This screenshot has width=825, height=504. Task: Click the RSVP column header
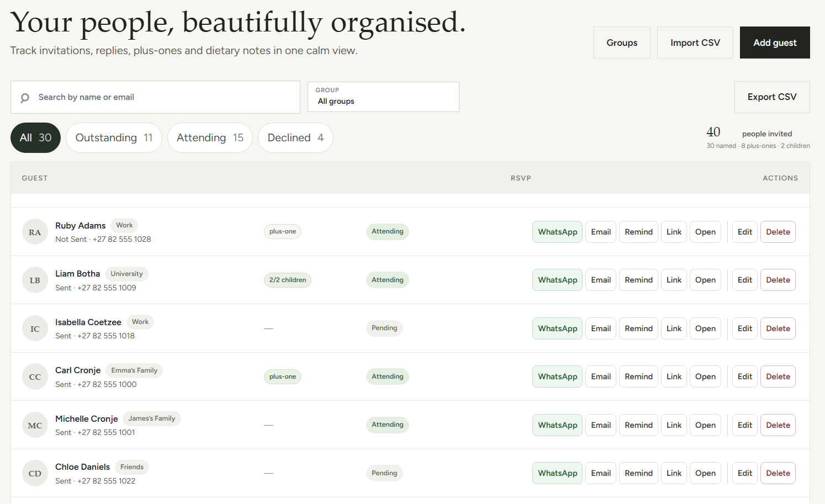click(521, 178)
